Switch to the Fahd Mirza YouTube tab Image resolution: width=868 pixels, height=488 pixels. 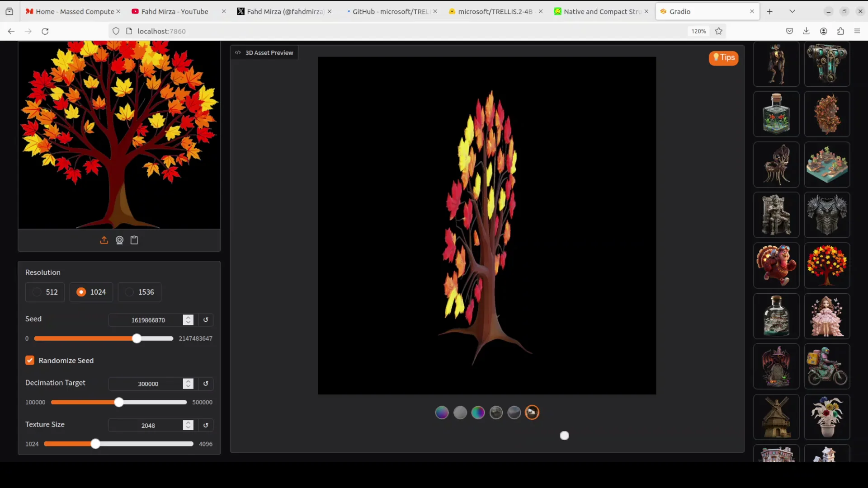[175, 11]
